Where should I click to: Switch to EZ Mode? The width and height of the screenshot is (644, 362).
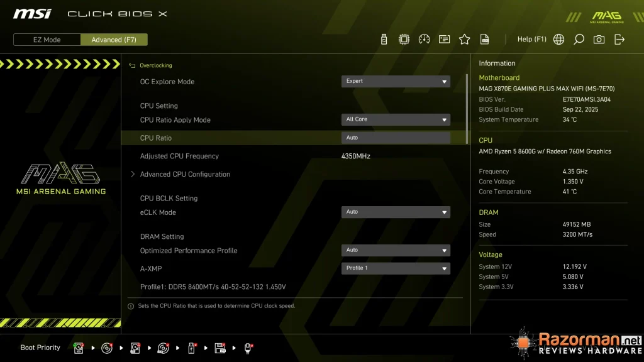tap(47, 40)
